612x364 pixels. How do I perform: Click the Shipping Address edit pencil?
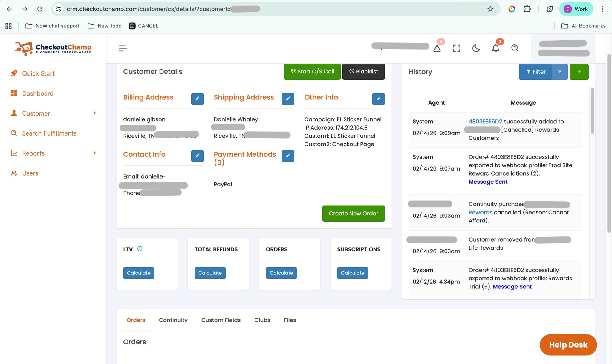click(x=288, y=99)
